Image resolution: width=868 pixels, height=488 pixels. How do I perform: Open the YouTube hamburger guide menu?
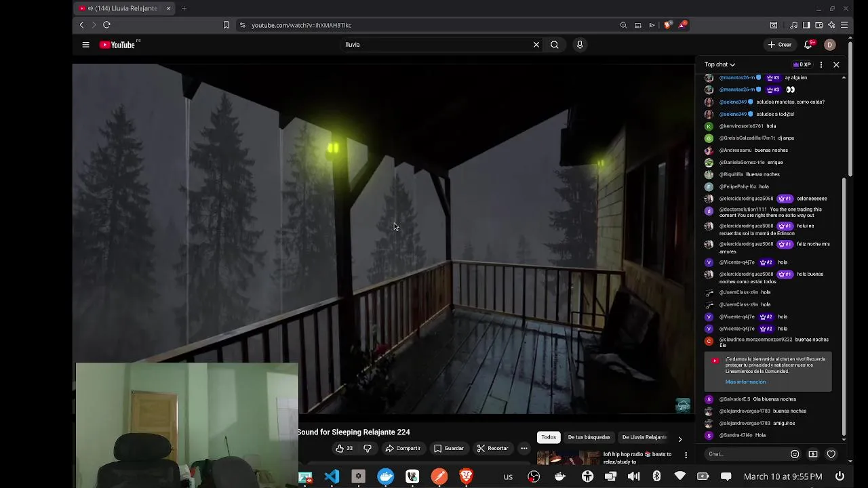coord(85,45)
